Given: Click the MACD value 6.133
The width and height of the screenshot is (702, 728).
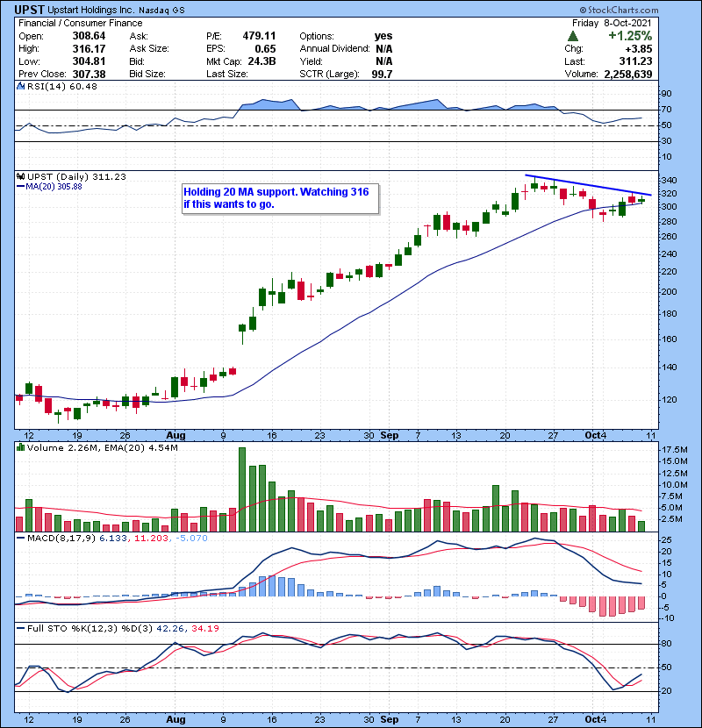Looking at the screenshot, I should [x=113, y=539].
